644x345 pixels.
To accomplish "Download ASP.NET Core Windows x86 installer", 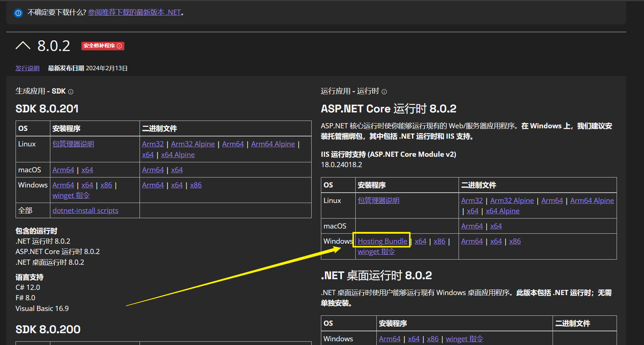I will click(439, 241).
